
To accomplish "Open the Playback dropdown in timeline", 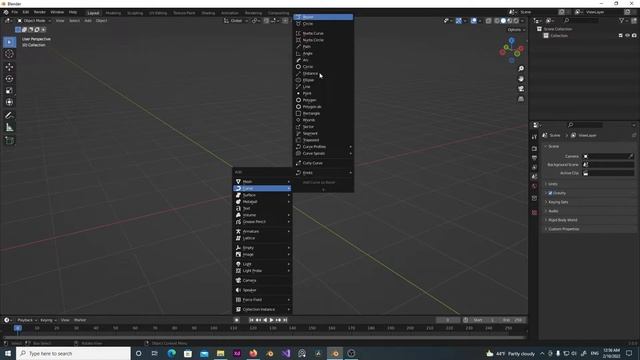I will pos(27,320).
